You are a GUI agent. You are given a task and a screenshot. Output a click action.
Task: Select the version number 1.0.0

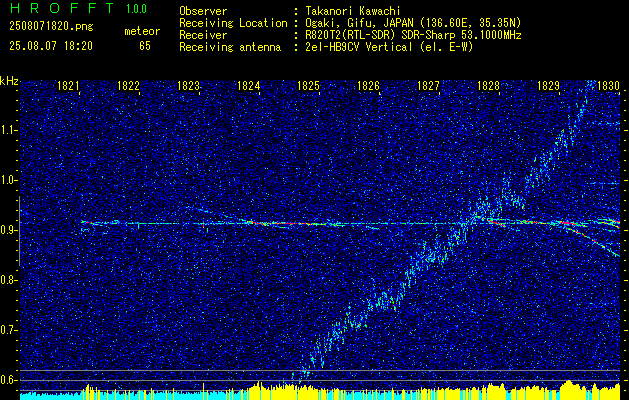click(136, 8)
